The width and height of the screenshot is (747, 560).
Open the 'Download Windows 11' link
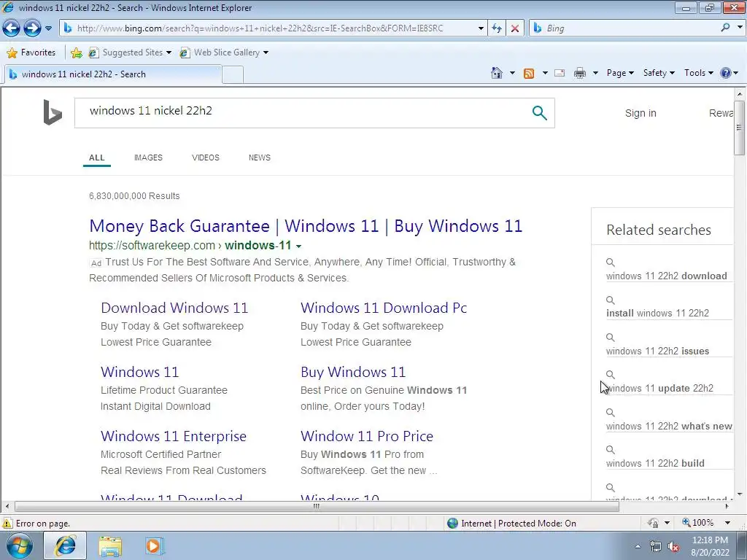pyautogui.click(x=174, y=308)
